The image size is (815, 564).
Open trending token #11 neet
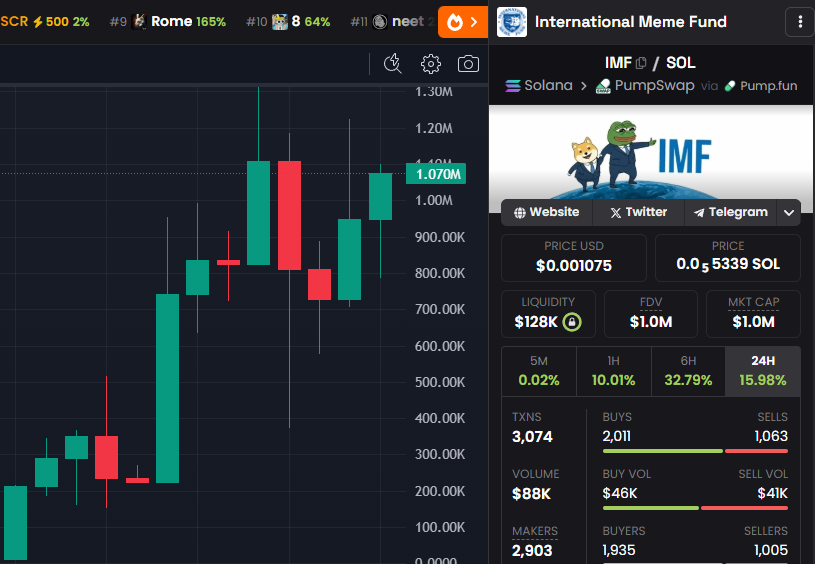tap(392, 22)
